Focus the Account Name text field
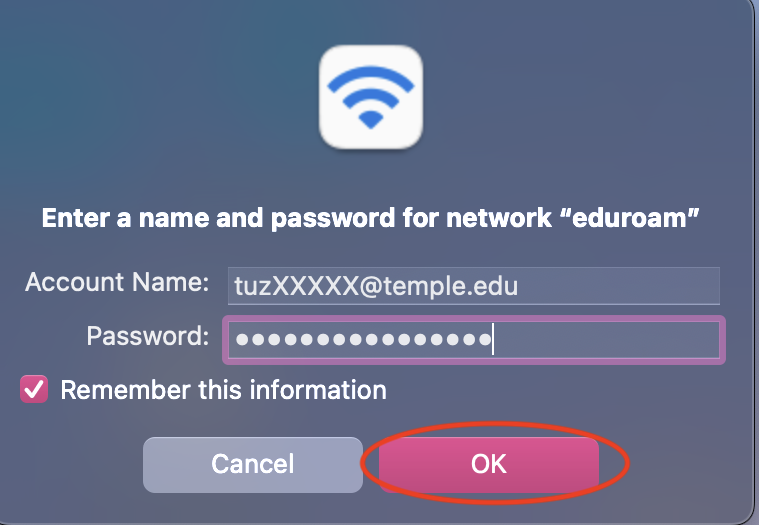The image size is (759, 525). click(x=472, y=286)
